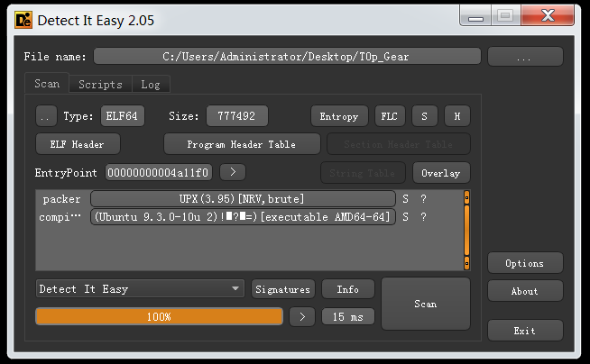Viewport: 590px width, 364px height.
Task: Select the compiler result Ubuntu 9.3.0 entry
Action: pos(243,217)
